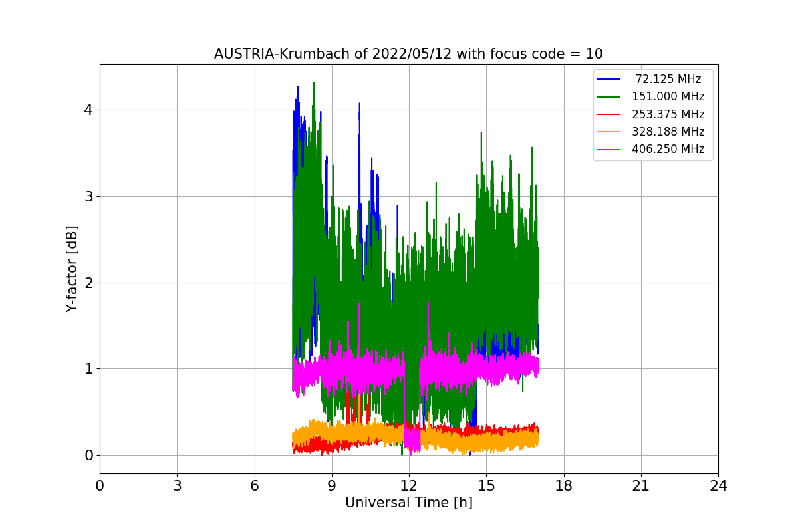This screenshot has height=532, width=798.
Task: Click y-axis tick label '2'
Action: pyautogui.click(x=88, y=283)
